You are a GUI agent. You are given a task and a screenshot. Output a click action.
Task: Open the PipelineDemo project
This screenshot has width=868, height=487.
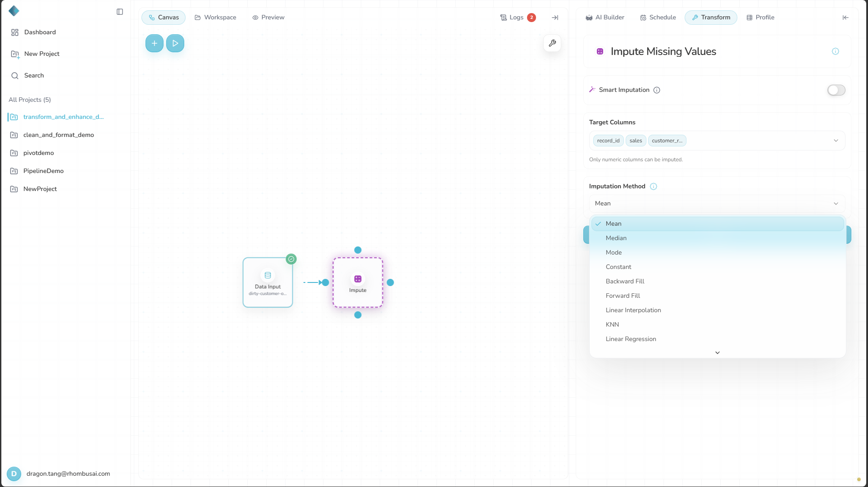pyautogui.click(x=37, y=171)
